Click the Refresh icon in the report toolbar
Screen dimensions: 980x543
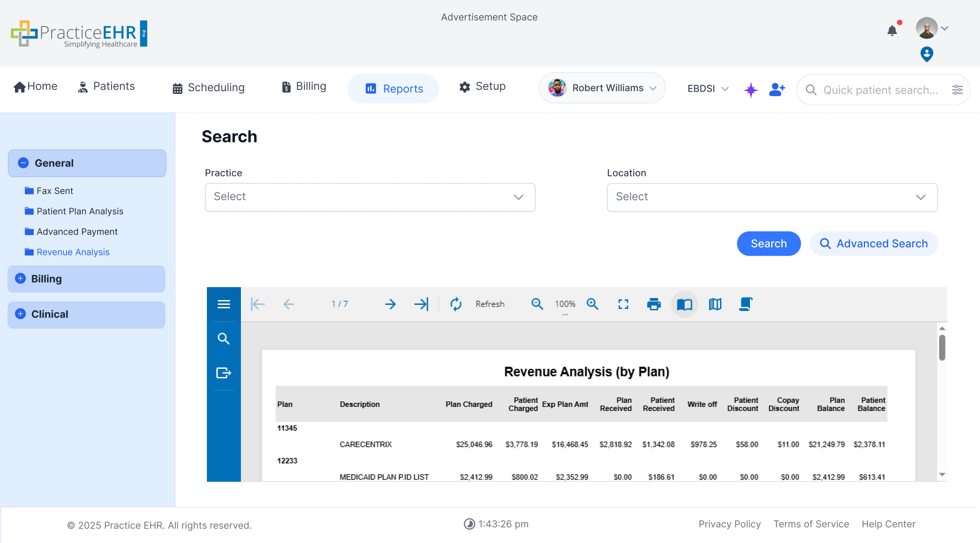456,304
